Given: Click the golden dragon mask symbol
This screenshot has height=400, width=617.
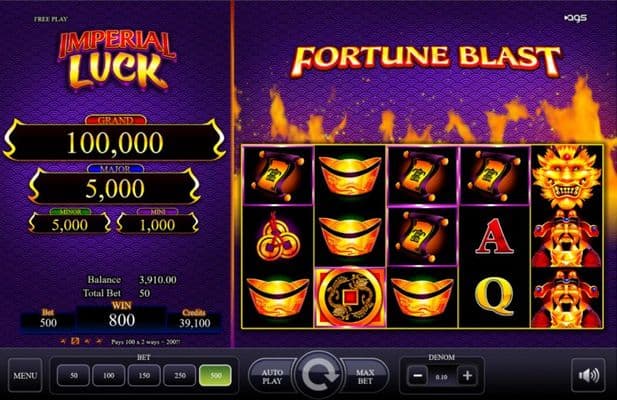Looking at the screenshot, I should 566,177.
